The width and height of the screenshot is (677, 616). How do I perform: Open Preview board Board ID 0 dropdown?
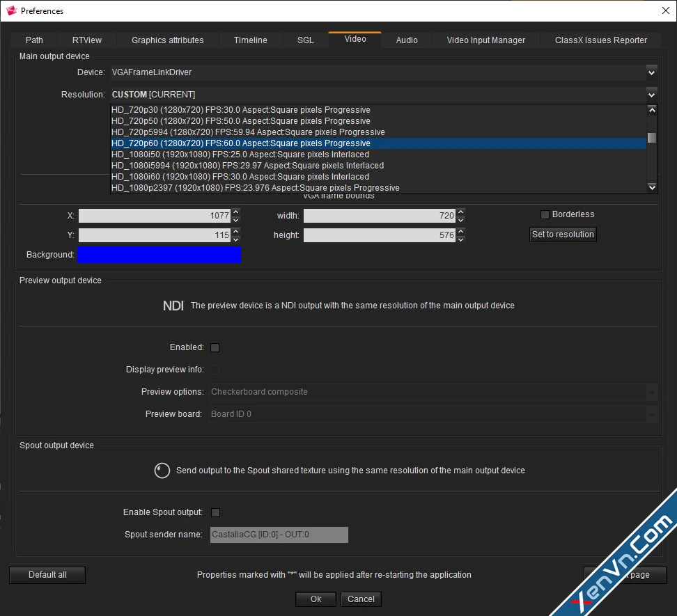[433, 415]
